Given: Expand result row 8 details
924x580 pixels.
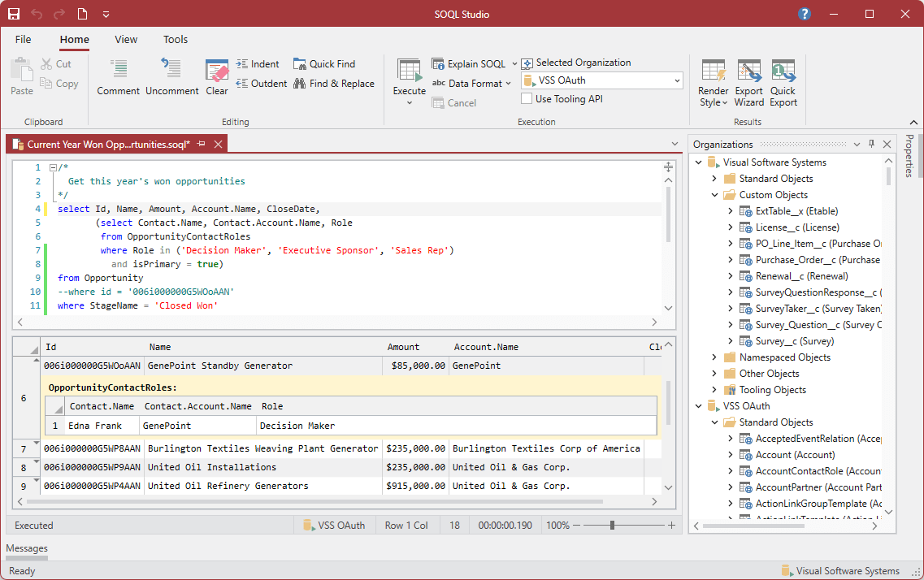Looking at the screenshot, I should pos(36,461).
